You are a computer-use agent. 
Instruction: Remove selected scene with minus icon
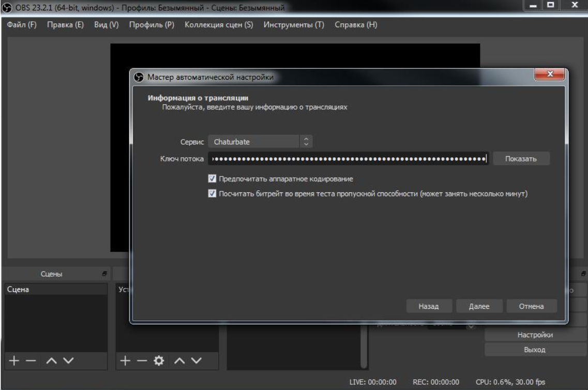(x=31, y=361)
